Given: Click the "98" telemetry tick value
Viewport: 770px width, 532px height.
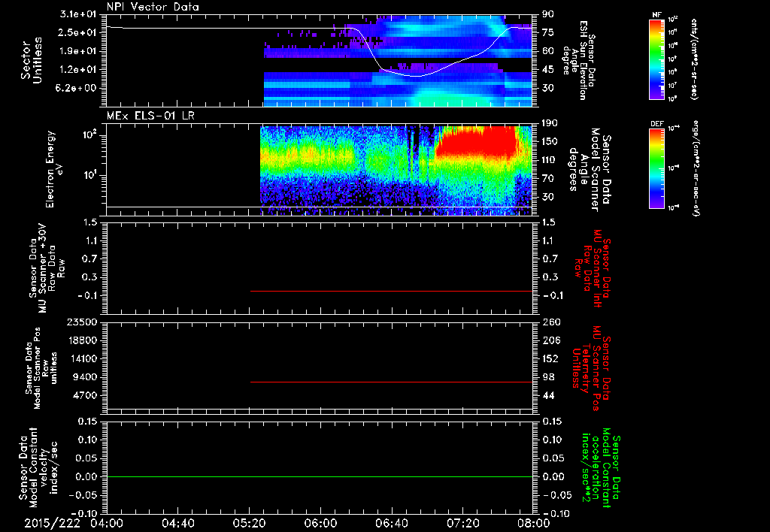Looking at the screenshot, I should point(548,377).
